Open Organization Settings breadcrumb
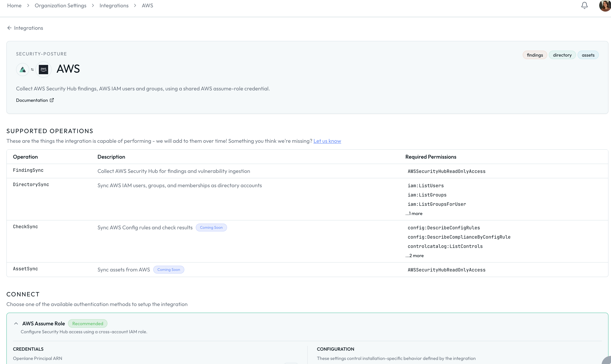This screenshot has height=364, width=611. [60, 5]
